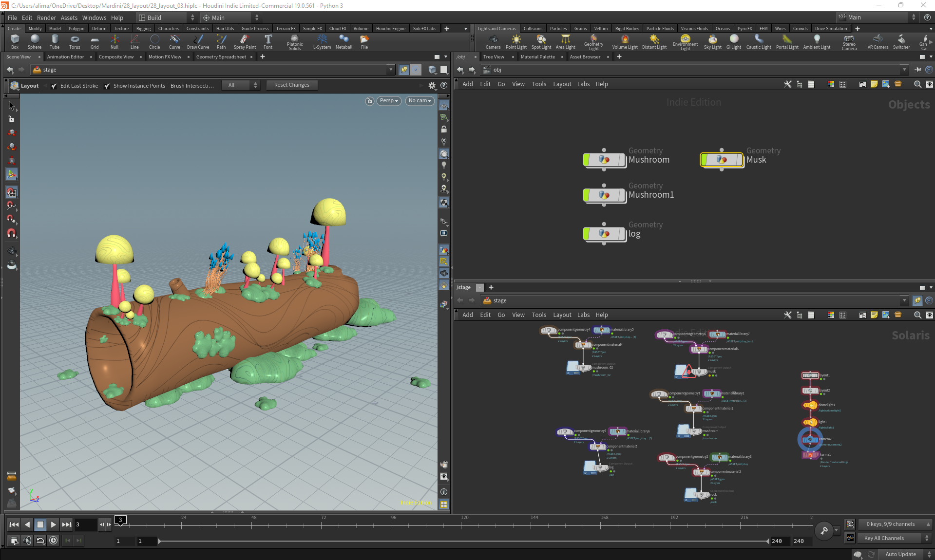
Task: Toggle realtime playback clock button
Action: pos(54,540)
